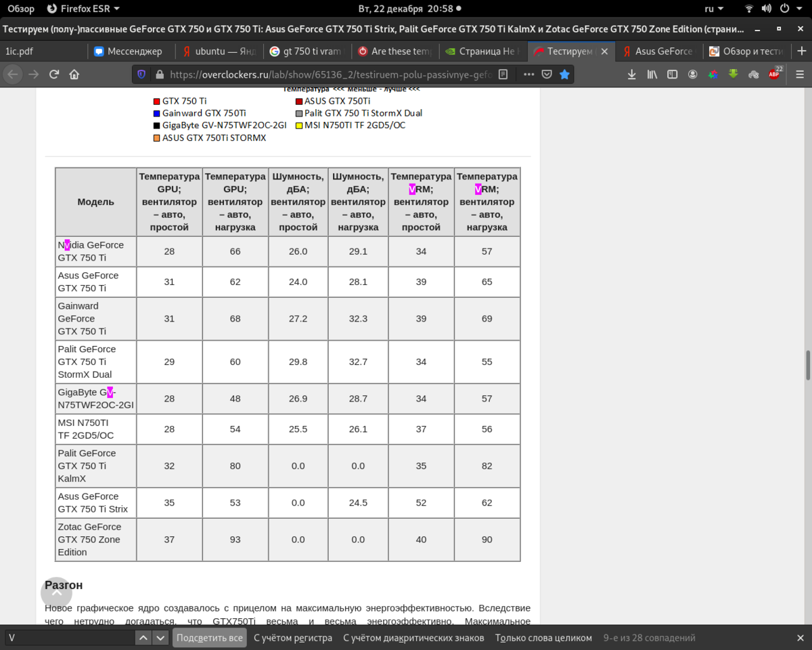
Task: Click the yellow MSI N750TI legend swatch
Action: pos(299,125)
